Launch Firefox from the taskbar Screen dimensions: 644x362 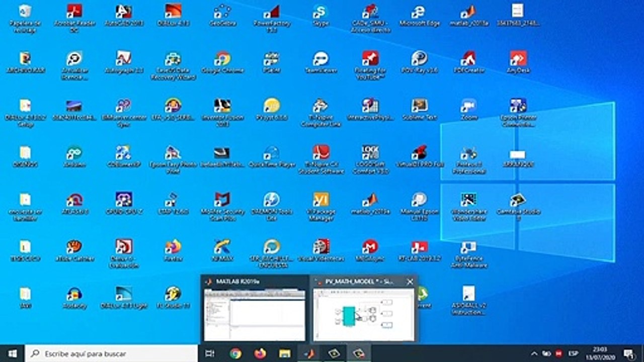tap(260, 353)
